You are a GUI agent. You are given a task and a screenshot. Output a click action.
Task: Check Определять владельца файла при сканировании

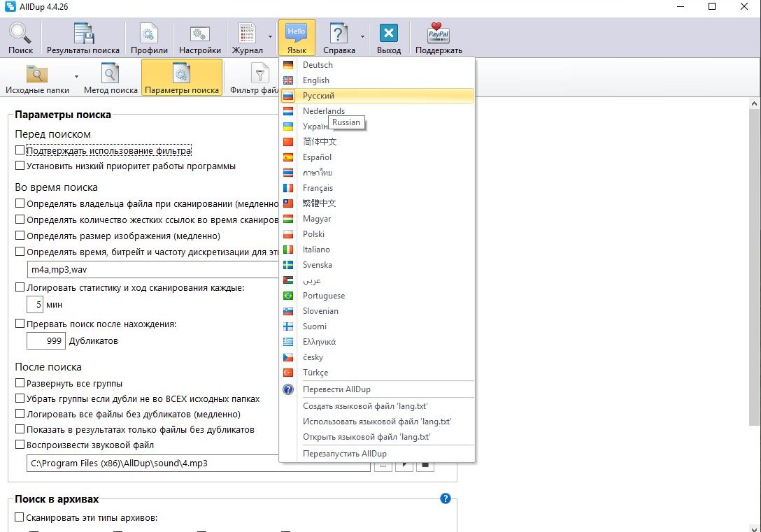point(20,203)
